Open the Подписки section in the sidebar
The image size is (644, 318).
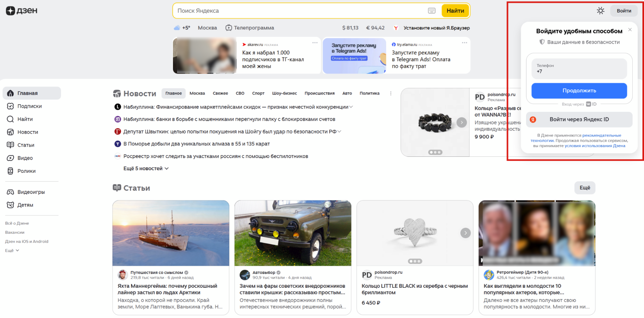[x=29, y=106]
